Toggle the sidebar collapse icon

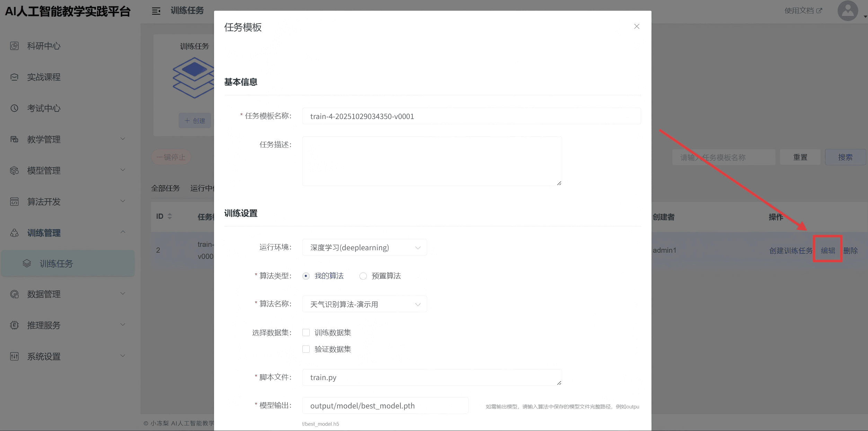point(156,11)
